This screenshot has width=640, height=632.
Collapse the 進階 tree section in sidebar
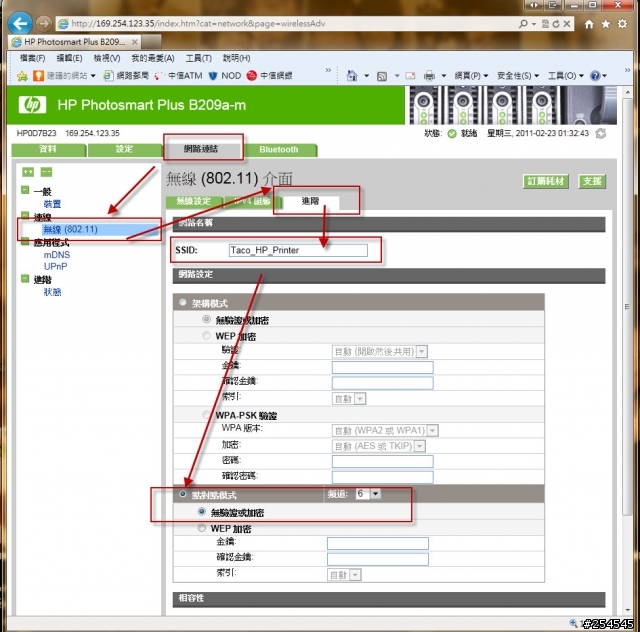25,279
